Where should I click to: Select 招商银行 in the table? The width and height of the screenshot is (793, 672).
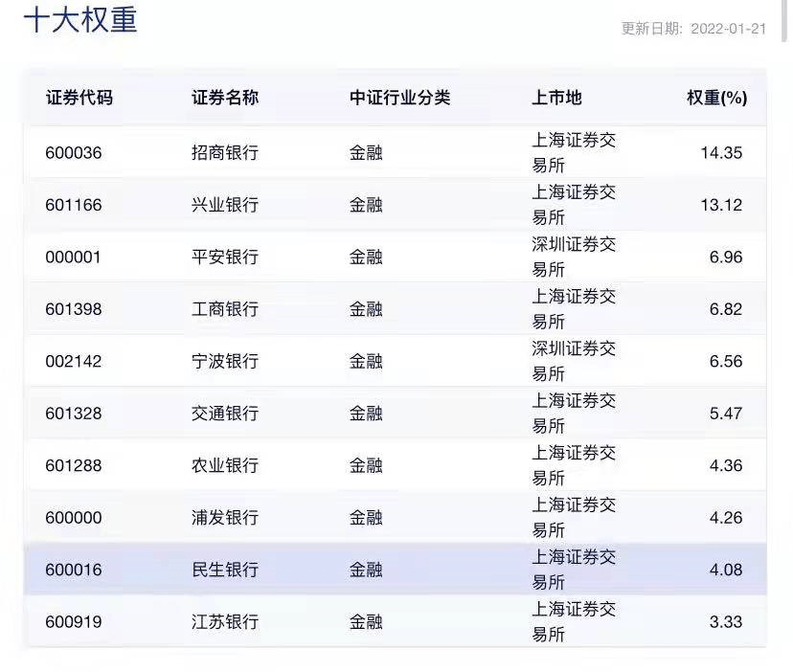pyautogui.click(x=225, y=153)
